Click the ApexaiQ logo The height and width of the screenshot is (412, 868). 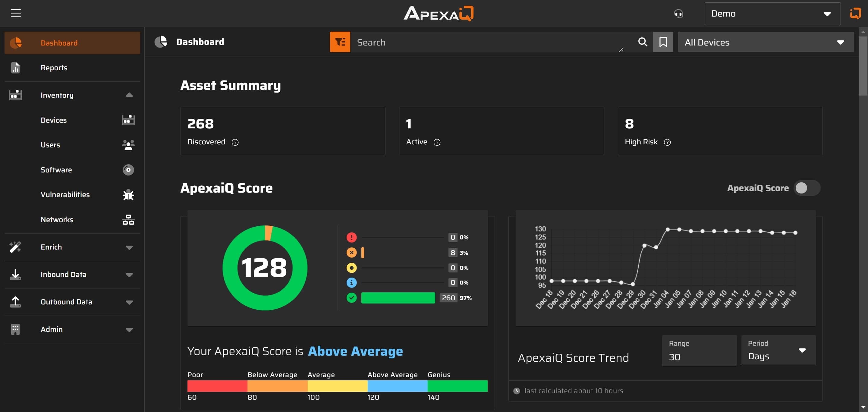439,14
